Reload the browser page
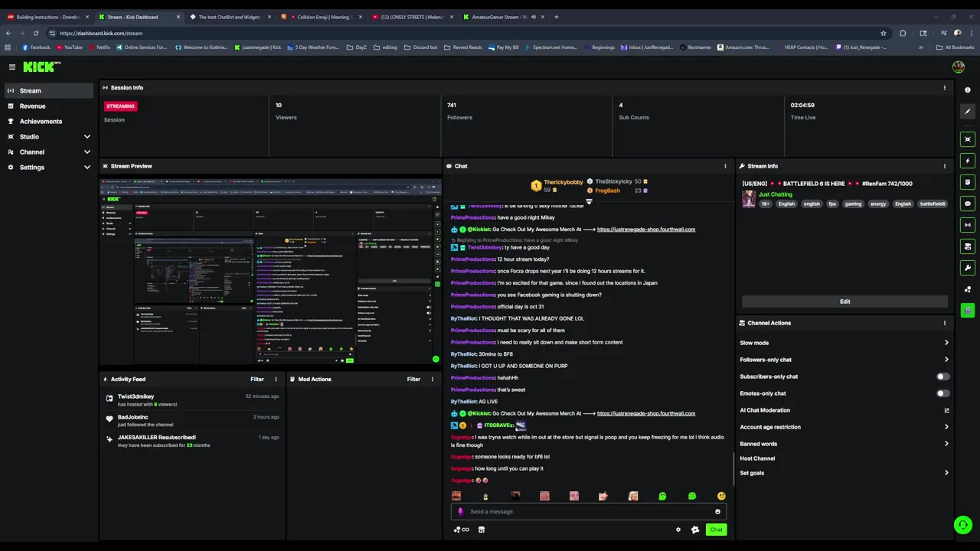The image size is (980, 551). 35,33
